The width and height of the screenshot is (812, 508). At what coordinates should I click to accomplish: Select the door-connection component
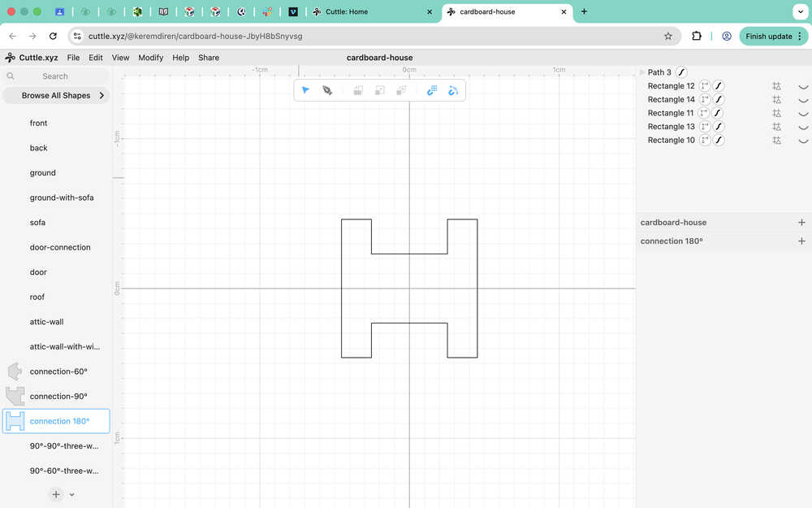pos(60,247)
